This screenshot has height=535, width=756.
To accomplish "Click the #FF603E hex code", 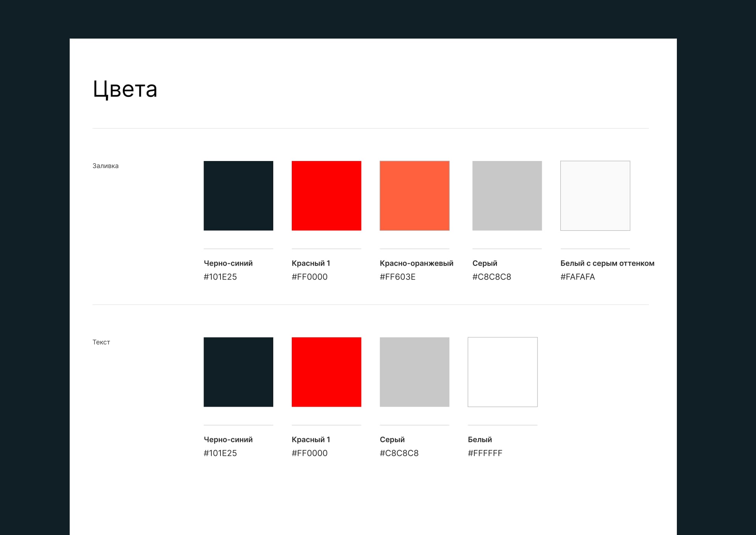I will pyautogui.click(x=398, y=277).
